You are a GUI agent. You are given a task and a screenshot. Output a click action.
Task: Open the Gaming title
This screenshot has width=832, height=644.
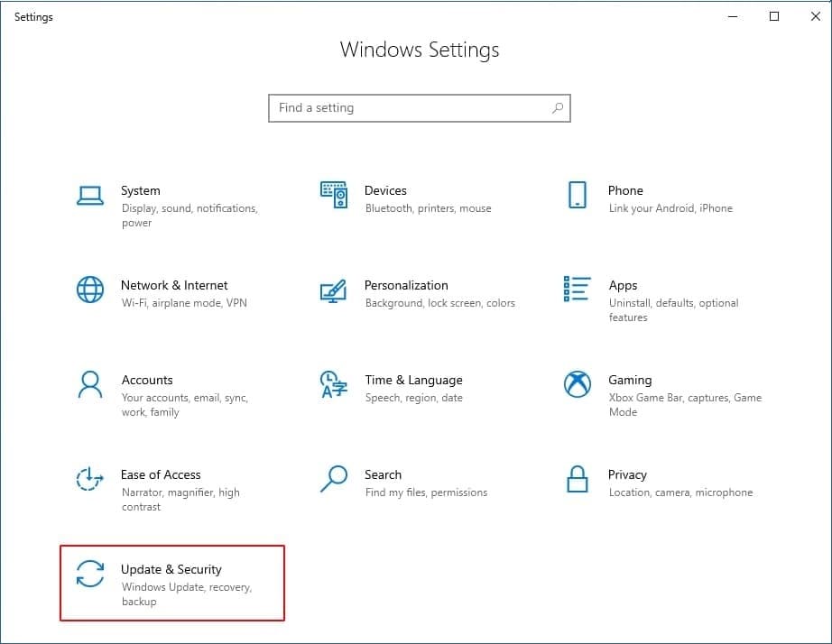point(630,381)
